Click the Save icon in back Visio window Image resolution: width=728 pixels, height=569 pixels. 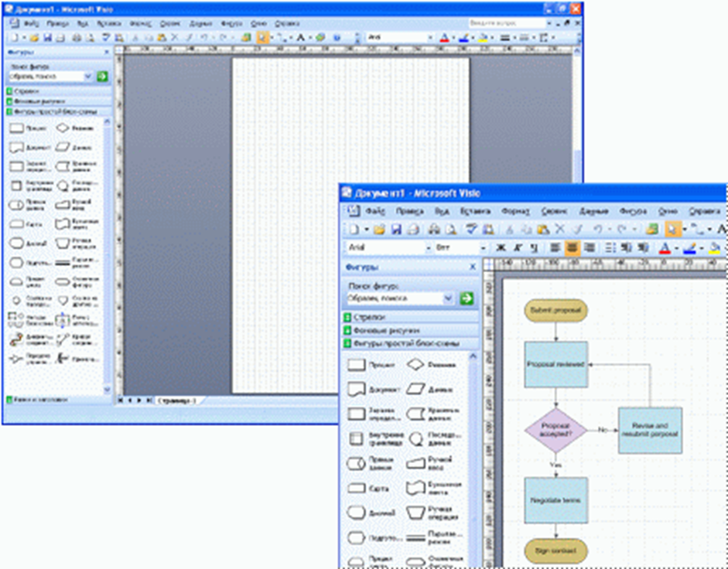[x=48, y=38]
